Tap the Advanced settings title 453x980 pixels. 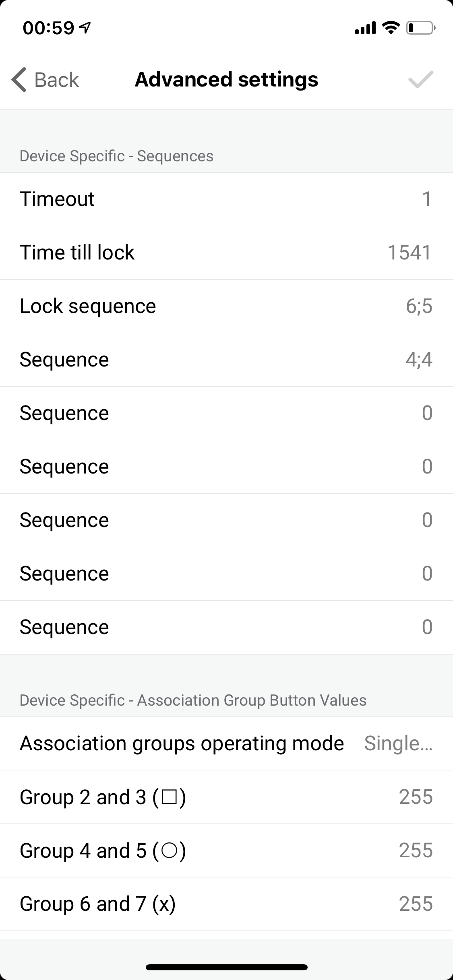(x=226, y=79)
